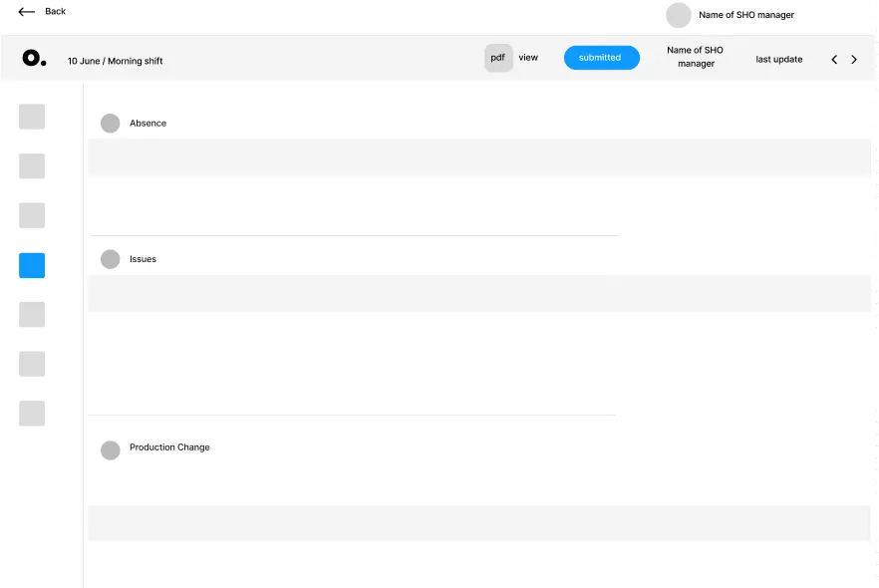Click the Issues section circle icon
879x588 pixels.
111,259
